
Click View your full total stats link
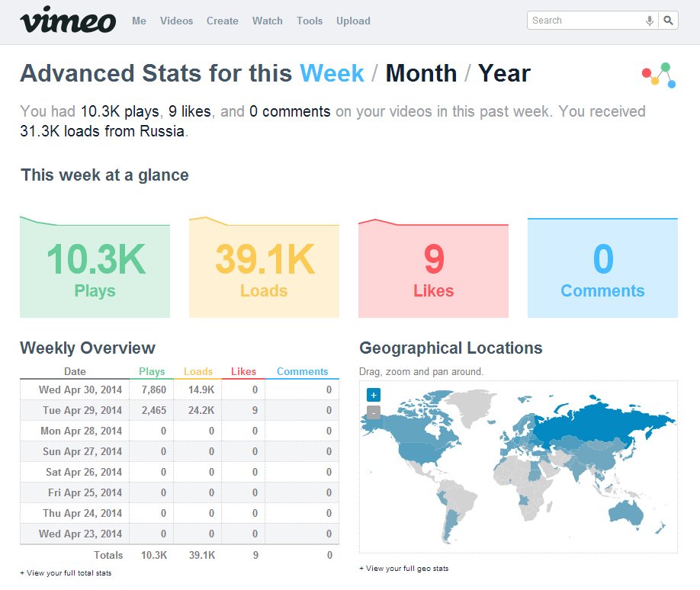pos(66,573)
